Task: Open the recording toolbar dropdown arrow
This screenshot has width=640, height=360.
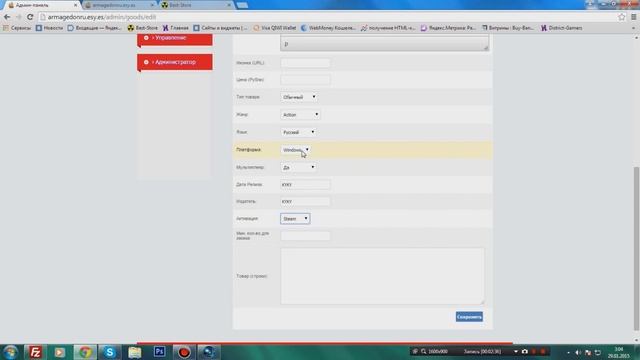Action: click(516, 351)
